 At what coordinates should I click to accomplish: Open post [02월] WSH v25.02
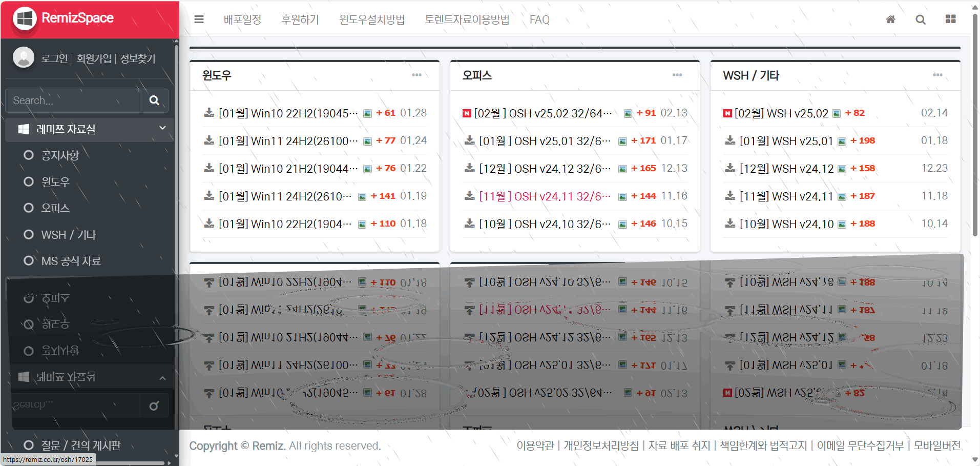click(781, 113)
